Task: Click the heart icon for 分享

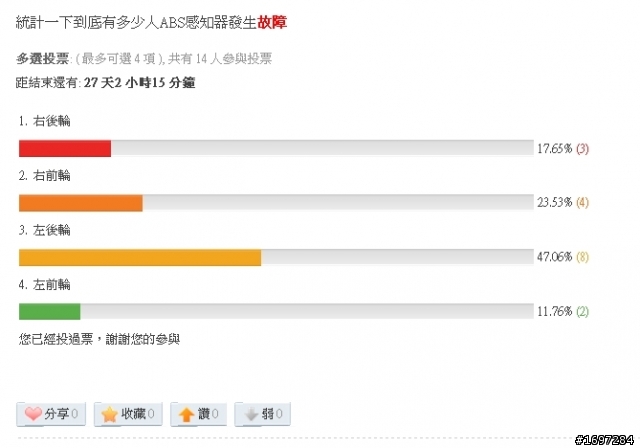Action: click(x=33, y=414)
